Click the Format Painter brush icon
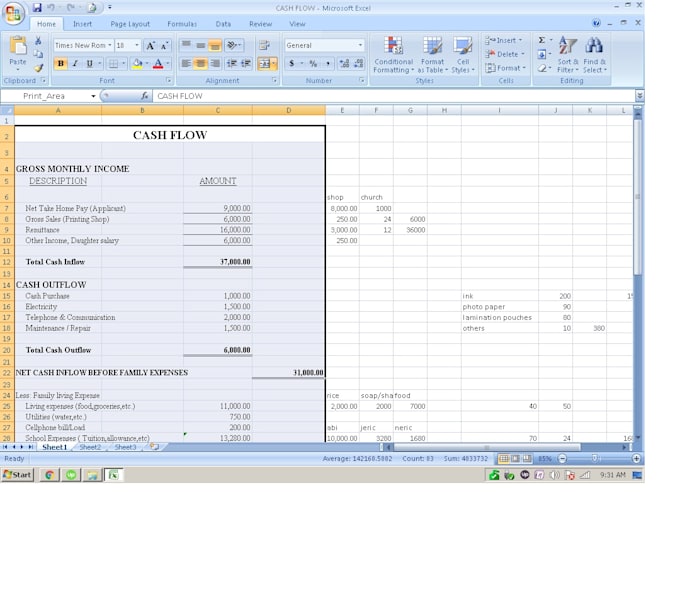The width and height of the screenshot is (680, 604). click(38, 68)
